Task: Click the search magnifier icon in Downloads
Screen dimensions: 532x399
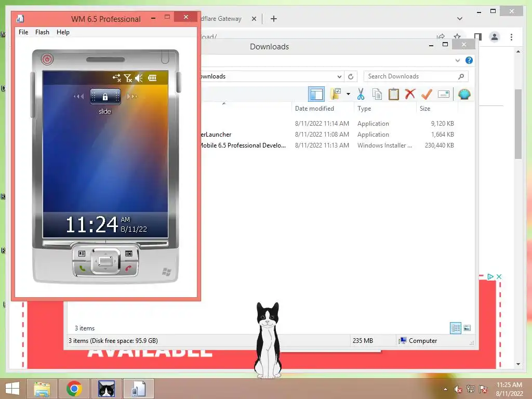Action: pos(461,76)
